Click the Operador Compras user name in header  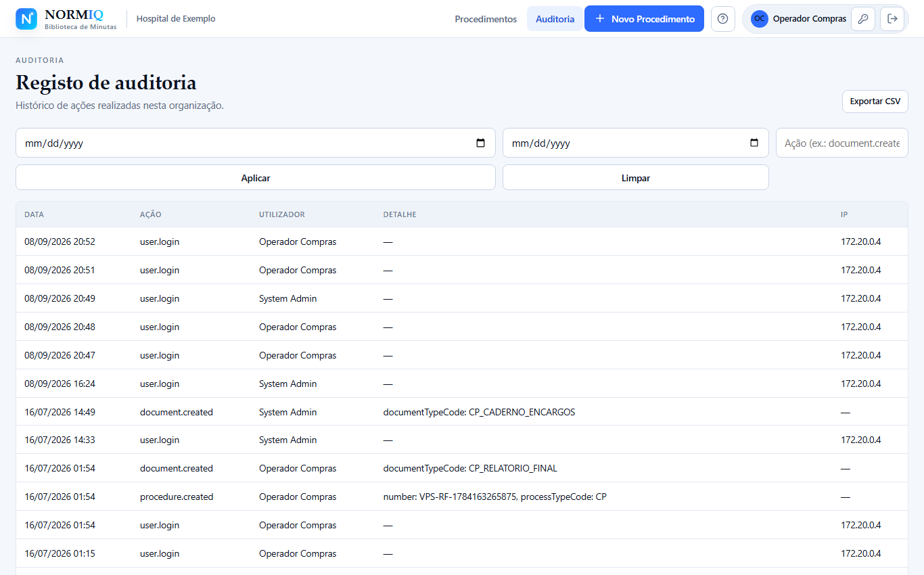[x=810, y=19]
